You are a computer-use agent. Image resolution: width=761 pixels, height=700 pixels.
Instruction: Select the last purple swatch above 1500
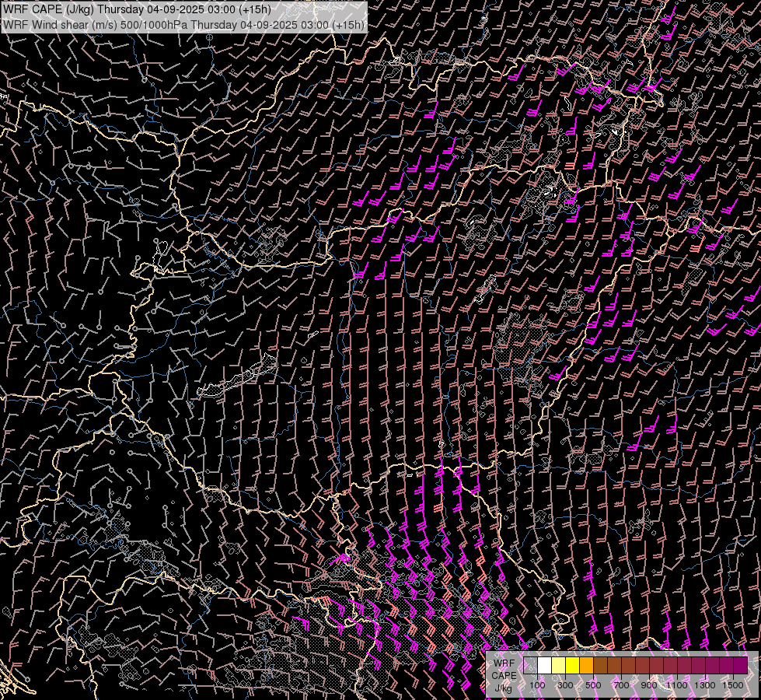[x=741, y=665]
